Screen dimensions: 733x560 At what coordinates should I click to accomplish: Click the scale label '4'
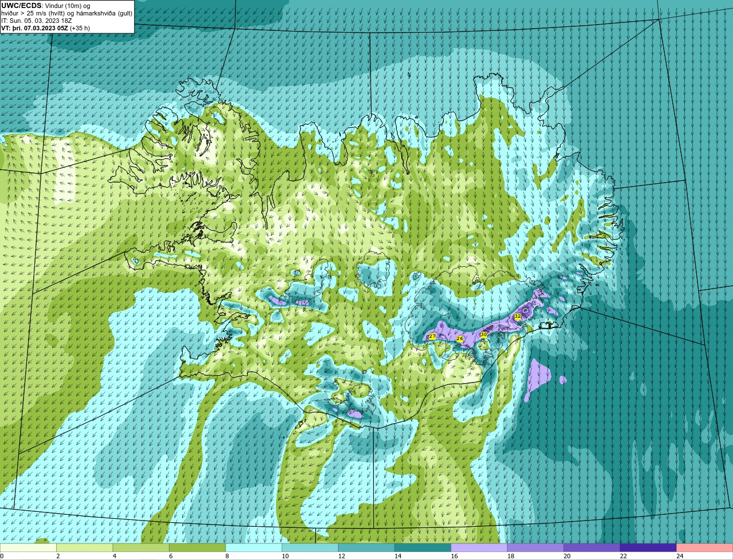(x=115, y=556)
